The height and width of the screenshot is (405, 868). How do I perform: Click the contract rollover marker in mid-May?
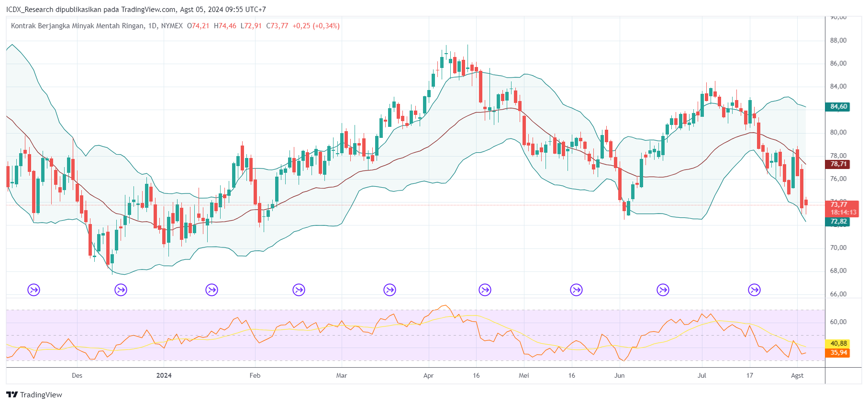pyautogui.click(x=576, y=290)
